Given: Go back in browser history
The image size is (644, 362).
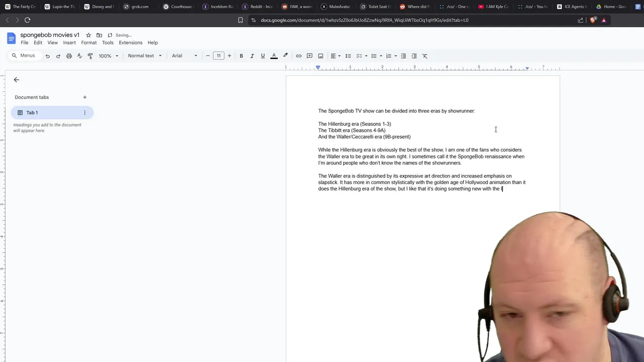Looking at the screenshot, I should point(7,20).
